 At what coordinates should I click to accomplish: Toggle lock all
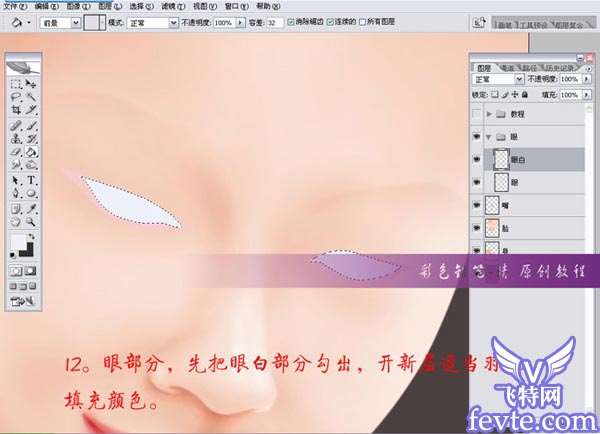[525, 94]
